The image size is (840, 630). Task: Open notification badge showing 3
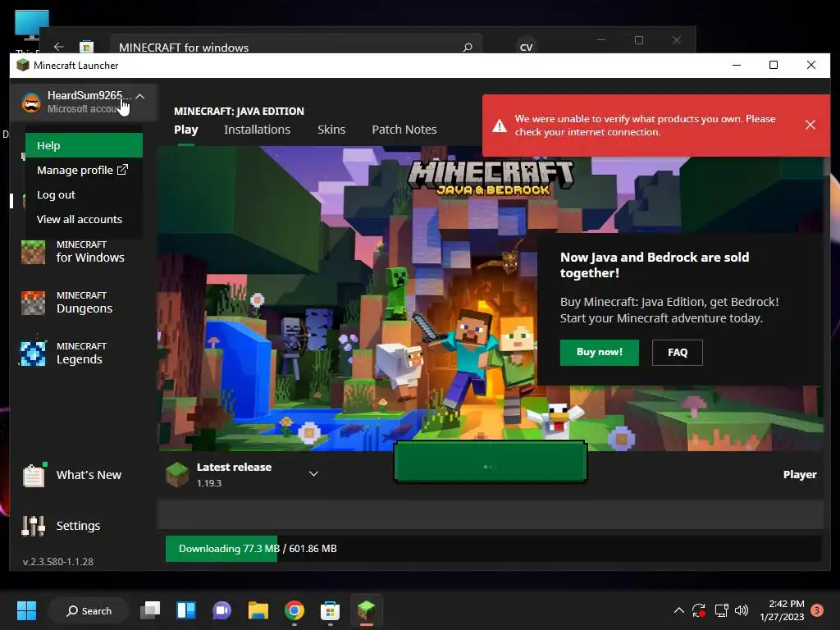click(x=817, y=610)
